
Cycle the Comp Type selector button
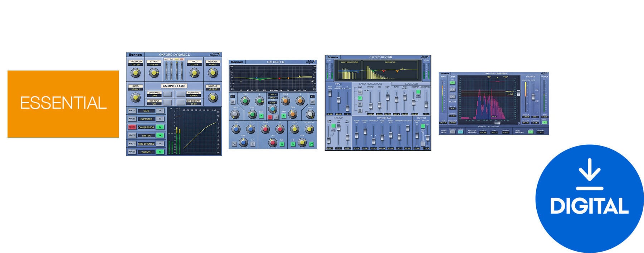(x=181, y=94)
